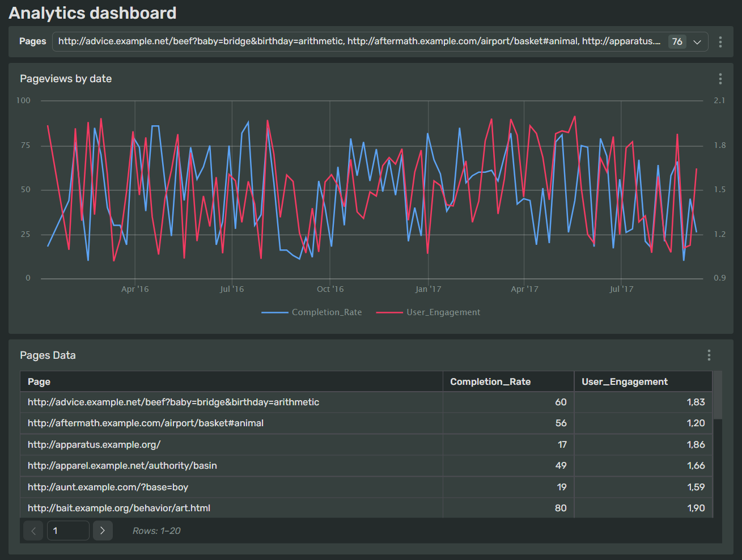
Task: Click the Analytics dashboard heading
Action: (92, 13)
